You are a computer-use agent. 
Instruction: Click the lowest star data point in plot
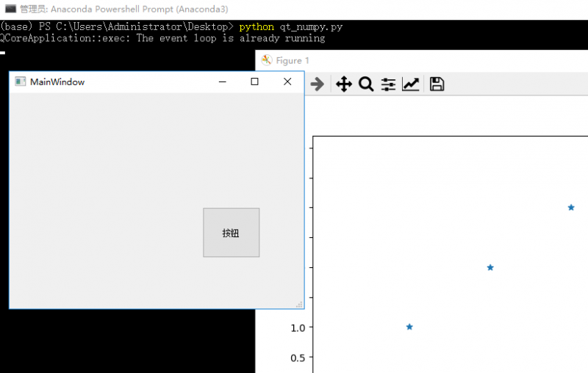pyautogui.click(x=409, y=327)
